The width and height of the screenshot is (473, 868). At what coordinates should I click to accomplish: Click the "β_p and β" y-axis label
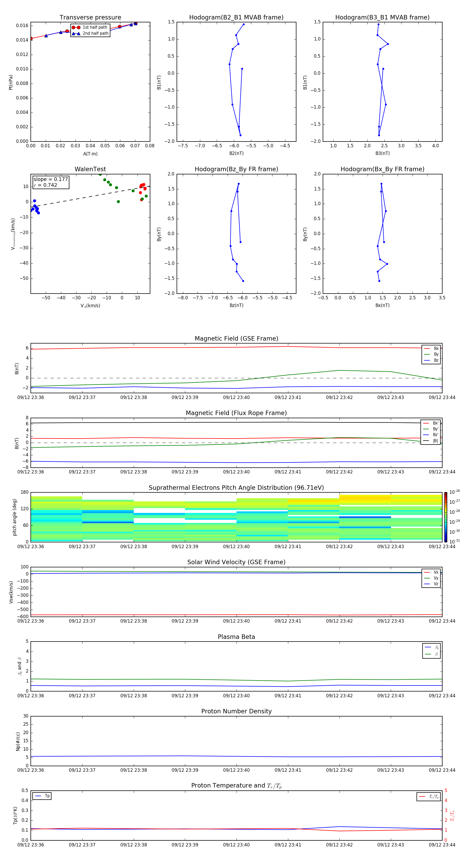click(19, 666)
